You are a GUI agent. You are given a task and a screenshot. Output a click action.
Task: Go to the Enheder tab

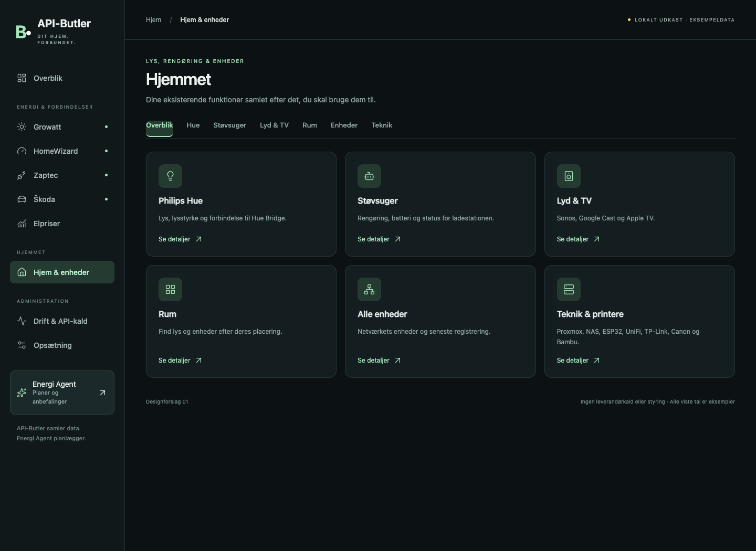344,125
